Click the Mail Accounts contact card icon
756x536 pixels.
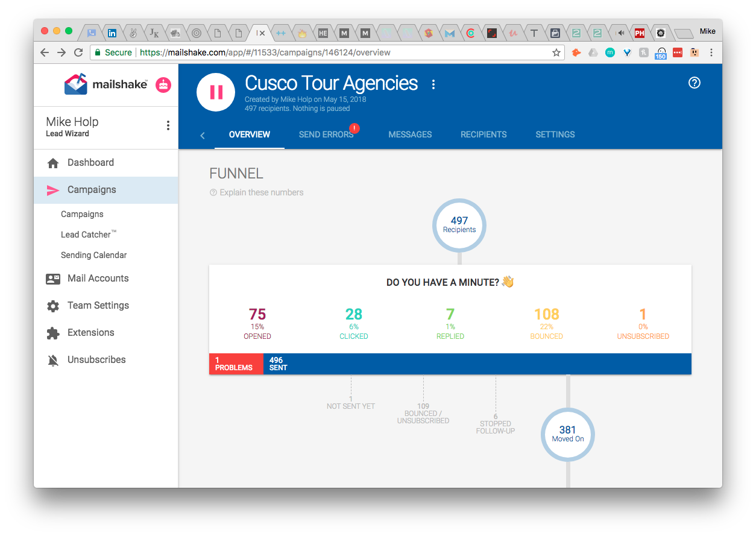(53, 279)
